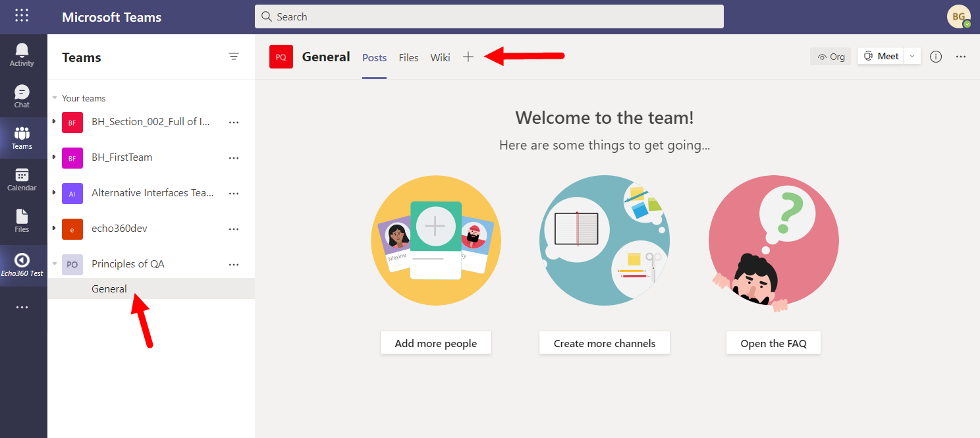The height and width of the screenshot is (438, 980).
Task: Open more options for Alternative Interfaces team
Action: 234,193
